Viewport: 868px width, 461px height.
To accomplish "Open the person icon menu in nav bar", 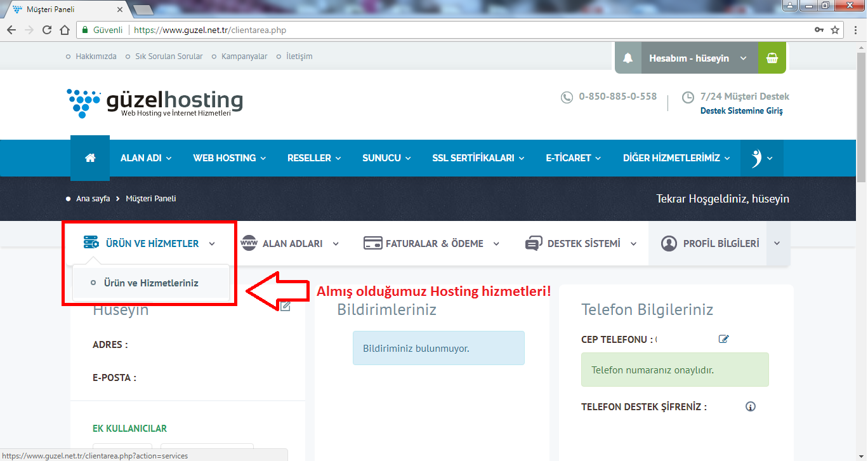I will click(761, 158).
